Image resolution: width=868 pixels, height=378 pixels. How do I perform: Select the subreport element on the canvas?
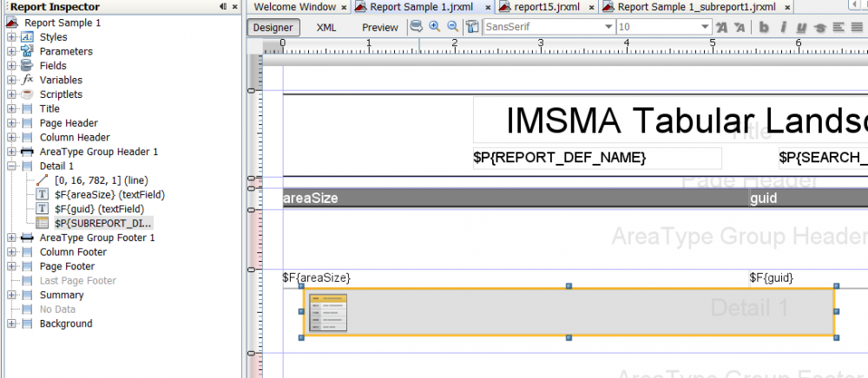point(569,311)
